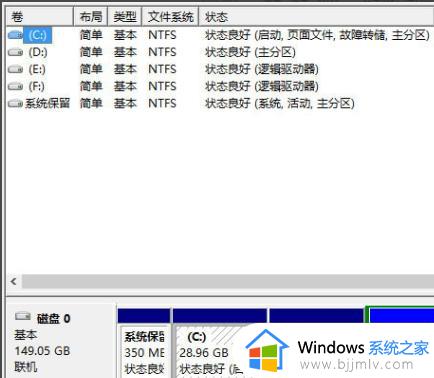
Task: Click E: status 状态良好 (逻辑驱动器)
Action: click(262, 69)
